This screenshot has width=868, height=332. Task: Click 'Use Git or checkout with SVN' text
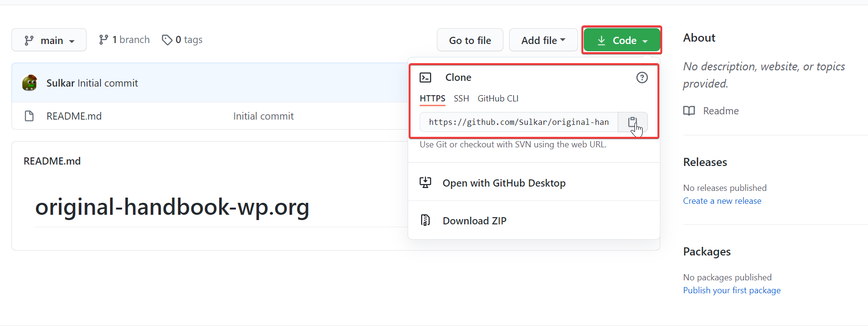(x=513, y=144)
